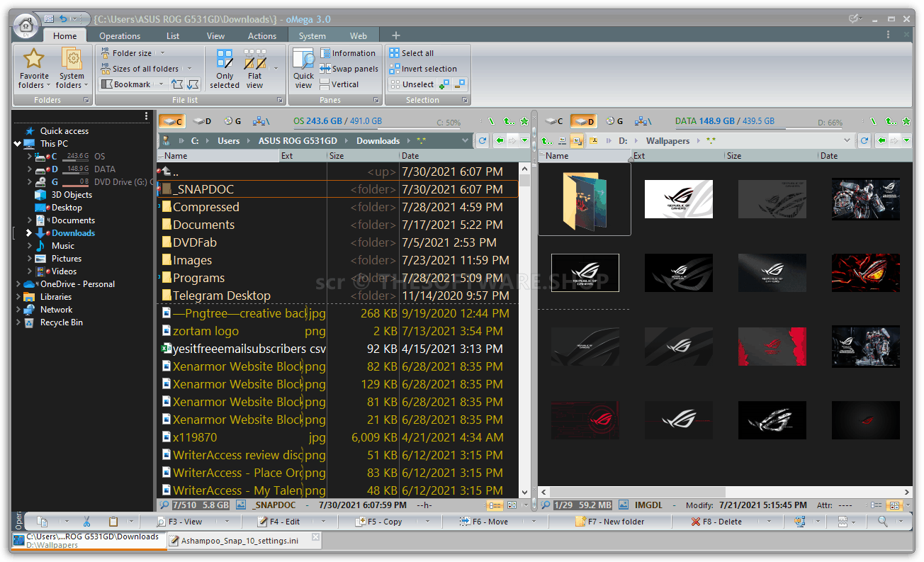The image size is (924, 562).
Task: Switch right panel to drive C
Action: point(553,121)
